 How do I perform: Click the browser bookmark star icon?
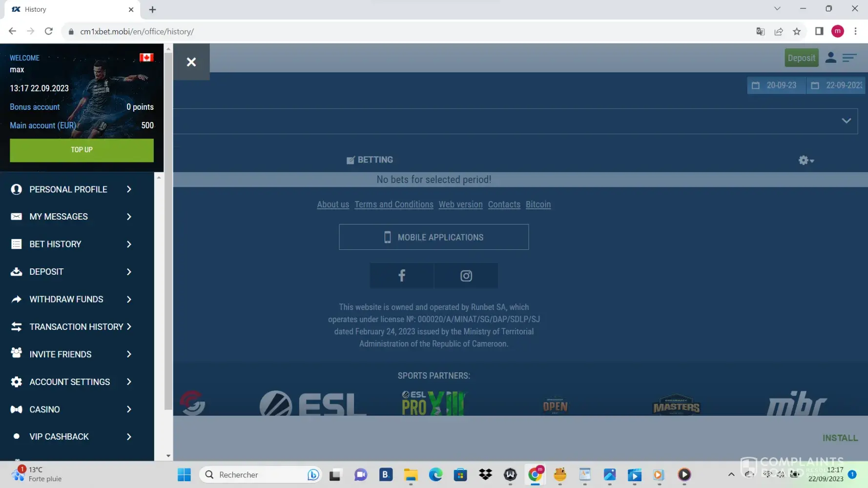coord(797,31)
